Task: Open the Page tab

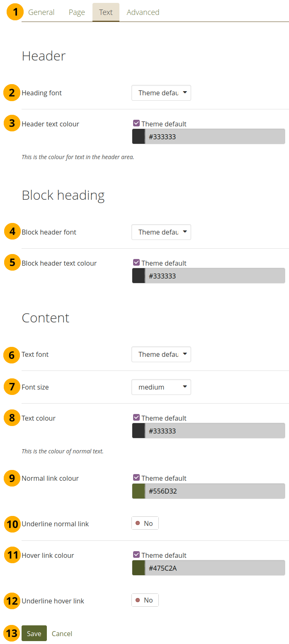Action: coord(77,12)
